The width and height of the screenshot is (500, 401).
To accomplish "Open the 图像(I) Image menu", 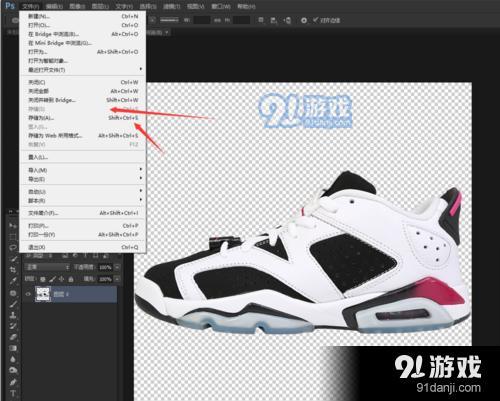I will click(77, 6).
